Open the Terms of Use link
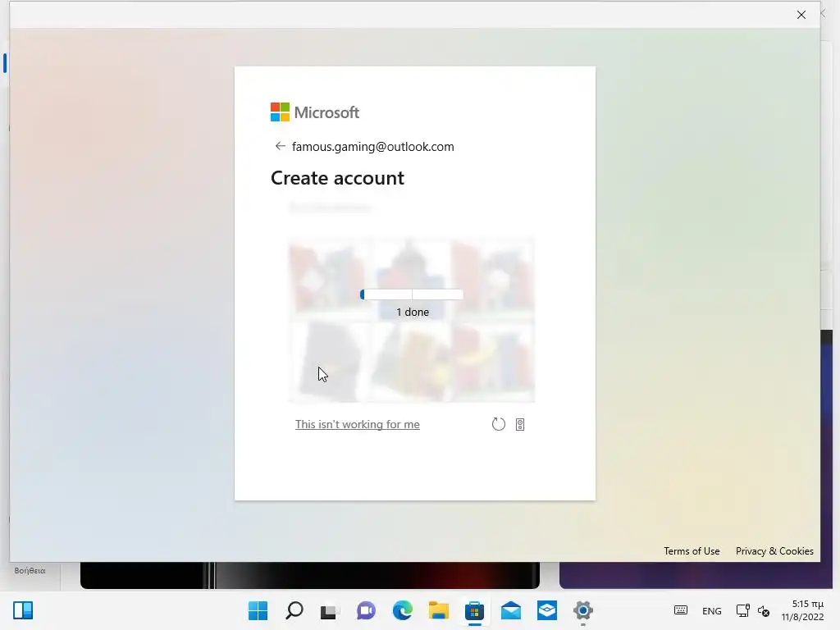Screen dimensions: 840x630 (x=692, y=550)
